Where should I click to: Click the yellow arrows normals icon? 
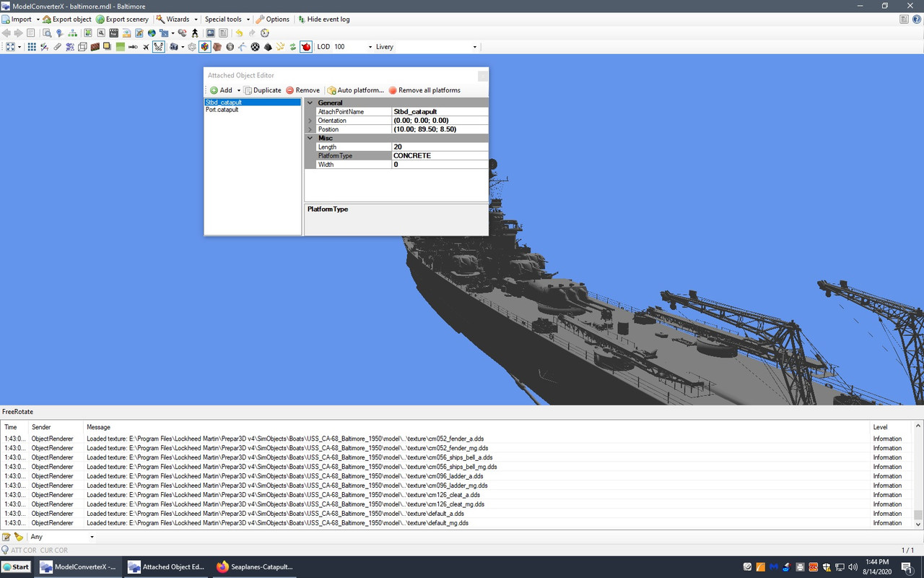coord(280,47)
